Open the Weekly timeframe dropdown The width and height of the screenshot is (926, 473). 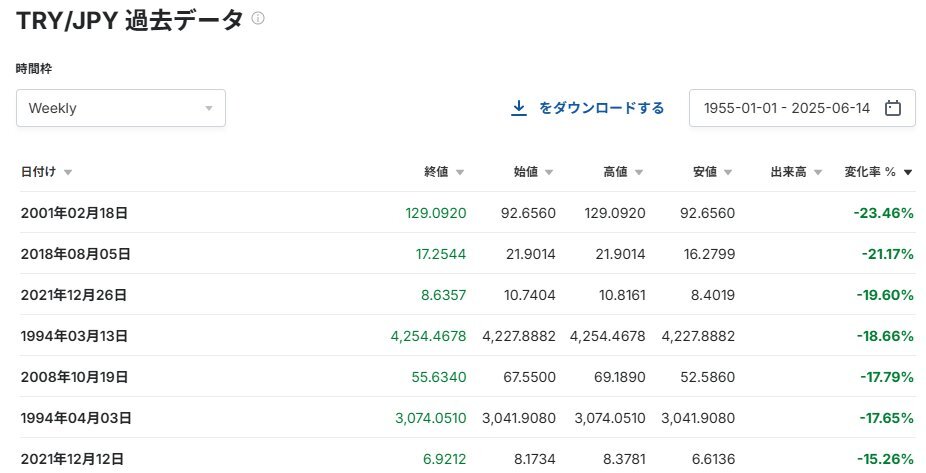point(120,108)
